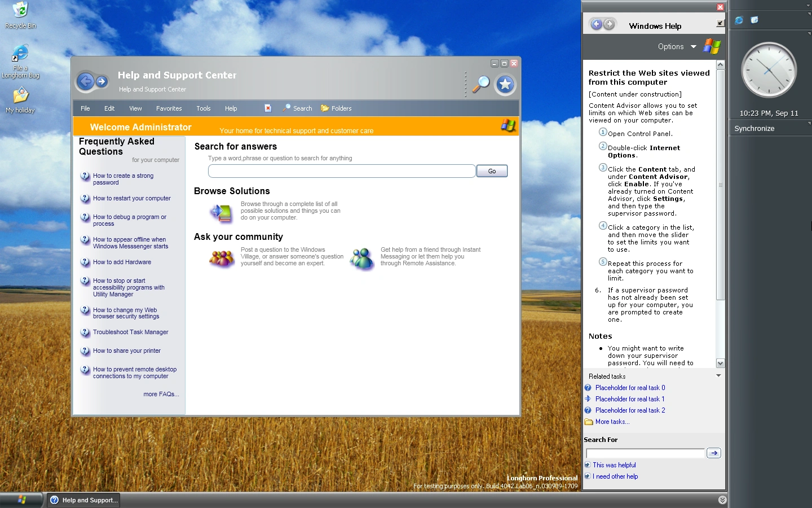812x508 pixels.
Task: Click the double-chevron at sidebar bottom
Action: [722, 500]
